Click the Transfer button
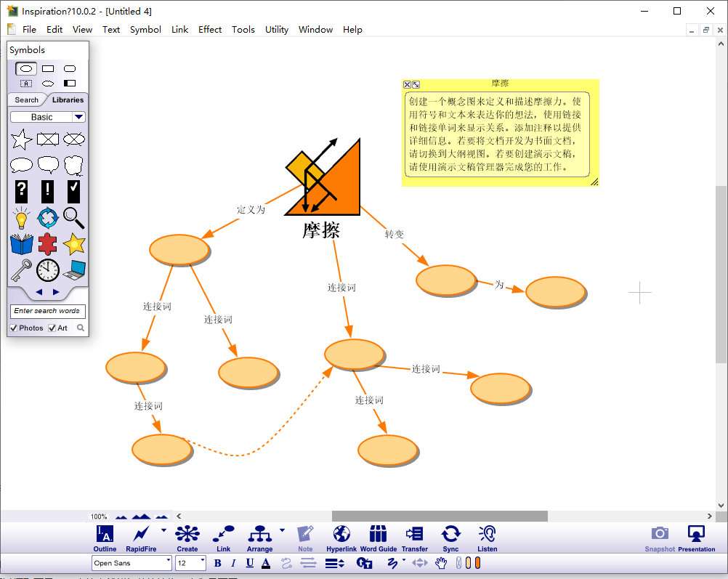Viewport: 728px width, 579px height. click(415, 535)
